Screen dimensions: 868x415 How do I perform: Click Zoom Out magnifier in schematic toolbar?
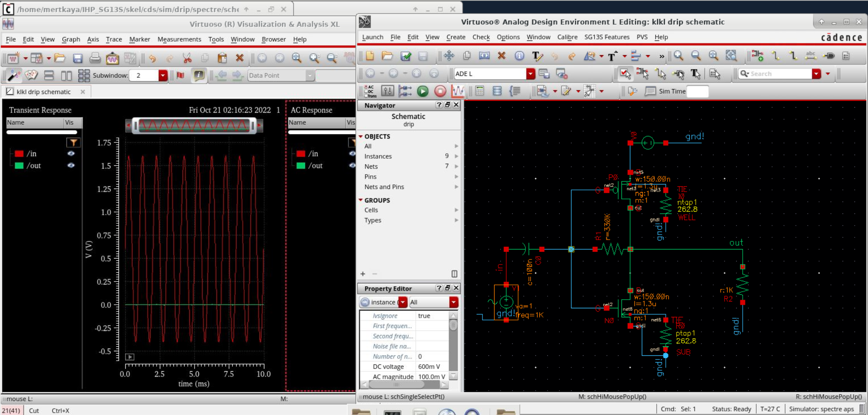pyautogui.click(x=696, y=56)
